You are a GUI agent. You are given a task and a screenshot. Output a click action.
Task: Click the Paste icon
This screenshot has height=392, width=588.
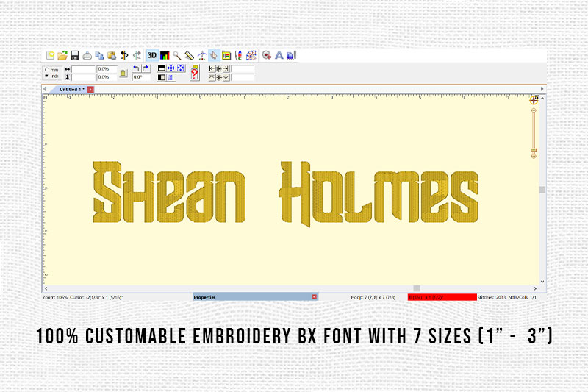(112, 55)
